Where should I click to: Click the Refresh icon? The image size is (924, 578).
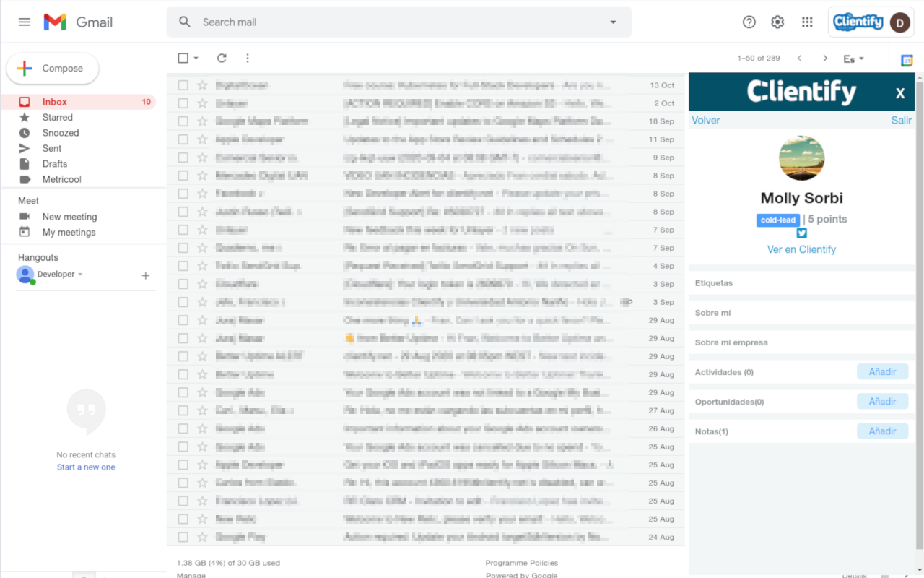[x=222, y=58]
